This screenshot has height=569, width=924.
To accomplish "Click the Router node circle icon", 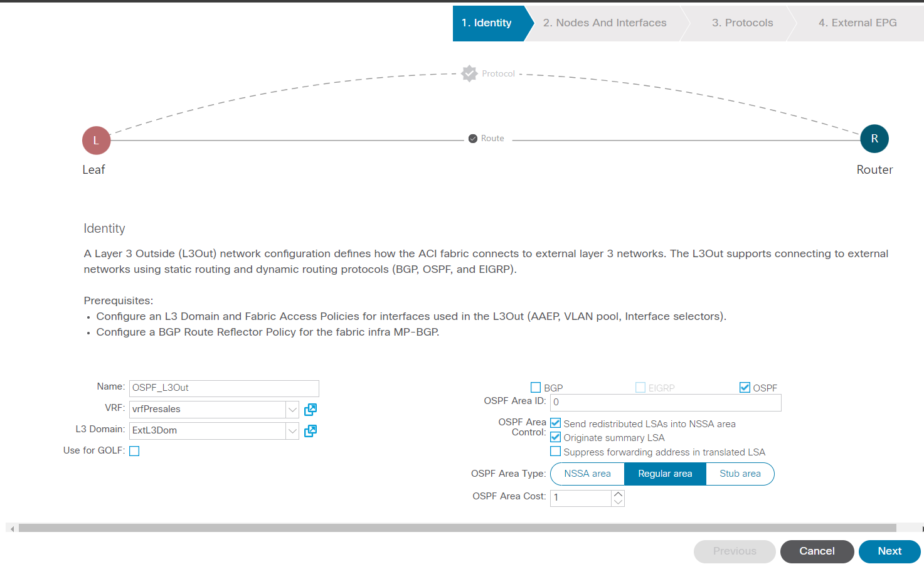I will coord(874,139).
